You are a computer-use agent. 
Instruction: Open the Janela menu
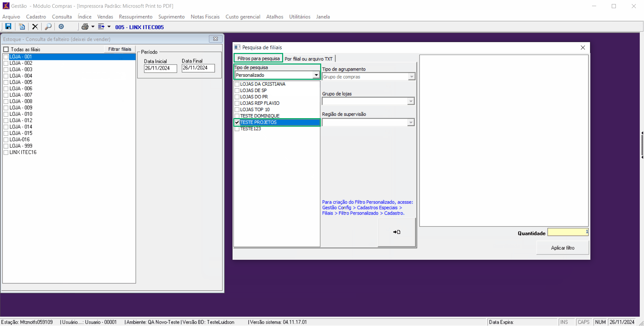pos(323,17)
